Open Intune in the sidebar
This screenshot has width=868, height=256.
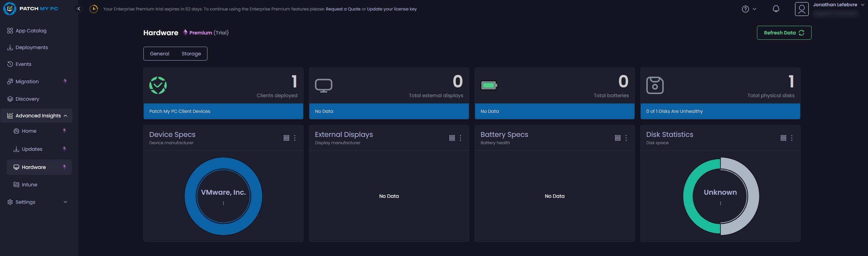(x=29, y=185)
